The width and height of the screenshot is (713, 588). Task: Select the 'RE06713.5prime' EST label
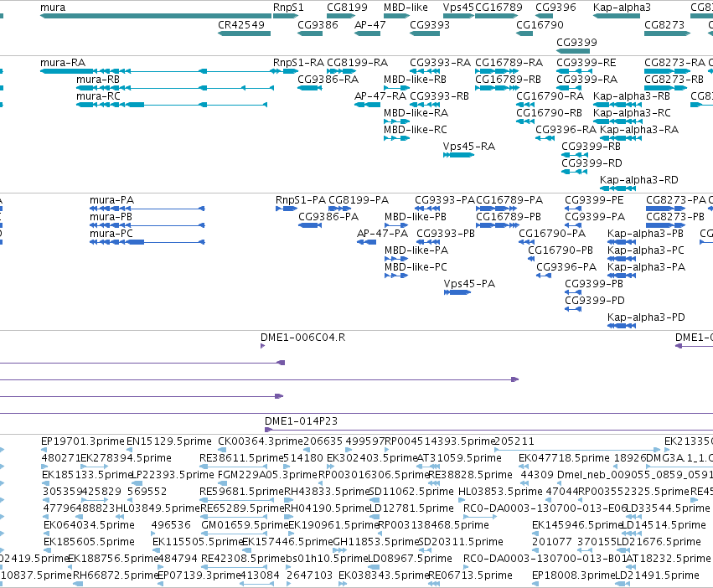470,575
